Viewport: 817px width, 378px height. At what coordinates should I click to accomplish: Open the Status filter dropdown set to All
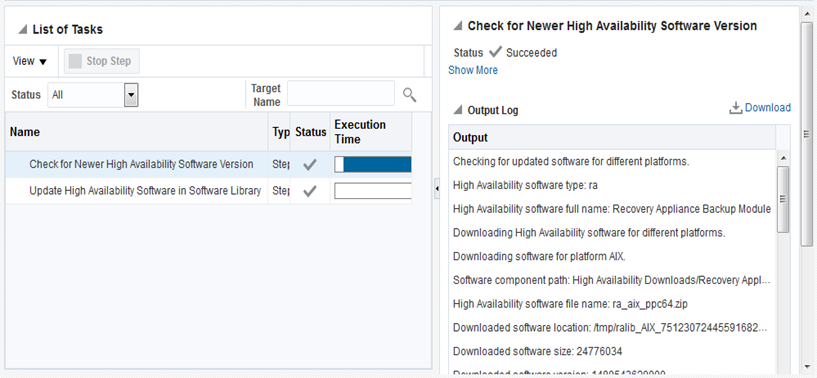[x=93, y=95]
